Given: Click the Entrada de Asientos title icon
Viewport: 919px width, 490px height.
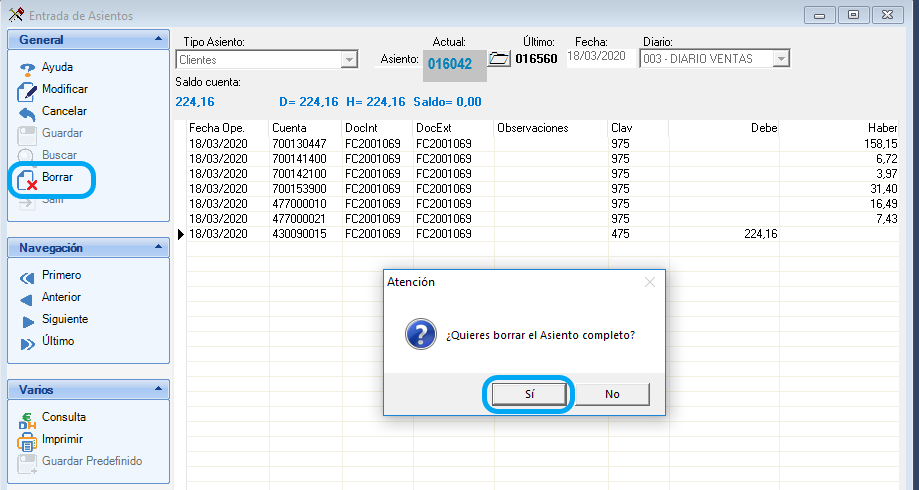Looking at the screenshot, I should point(16,15).
